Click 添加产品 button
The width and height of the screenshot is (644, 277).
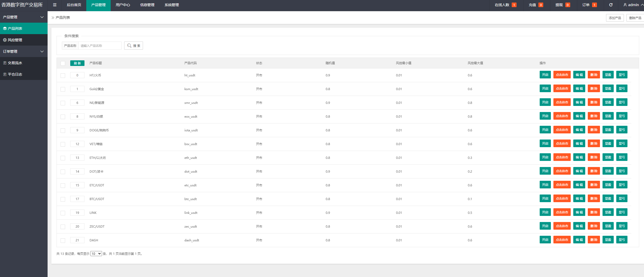[x=614, y=18]
